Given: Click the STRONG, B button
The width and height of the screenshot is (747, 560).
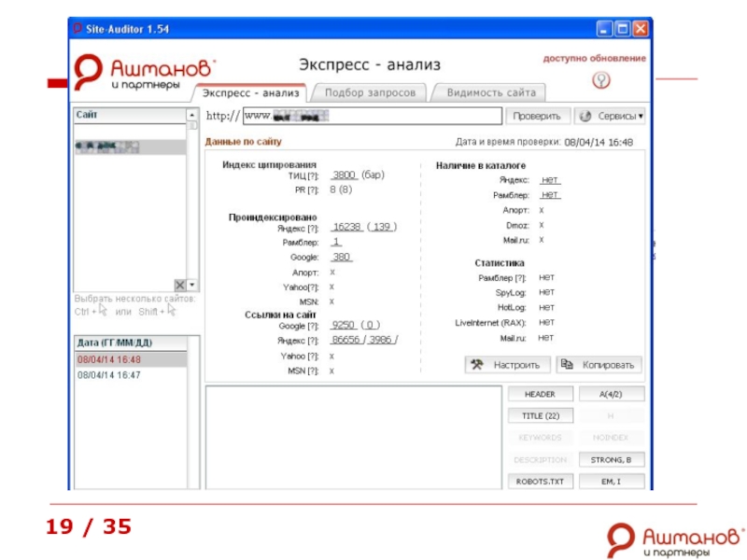Looking at the screenshot, I should [x=612, y=459].
